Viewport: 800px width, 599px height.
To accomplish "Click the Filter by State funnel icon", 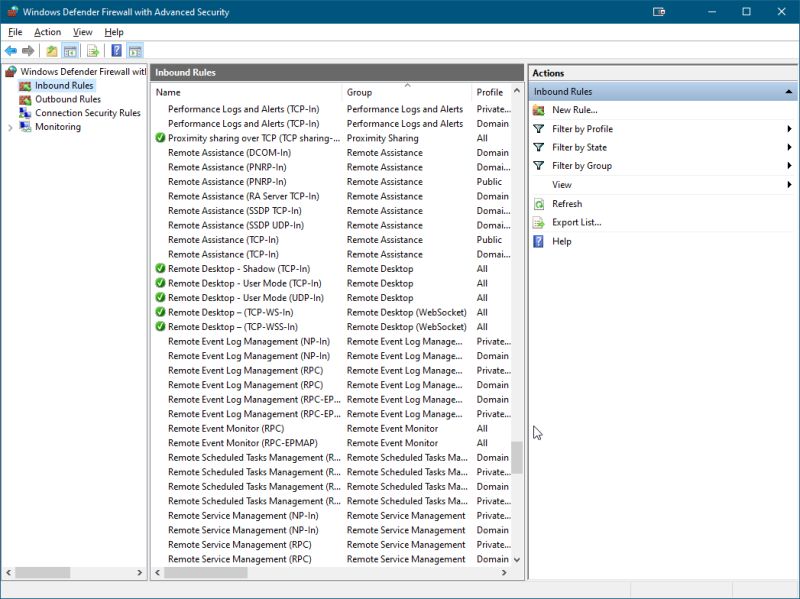I will [x=538, y=147].
